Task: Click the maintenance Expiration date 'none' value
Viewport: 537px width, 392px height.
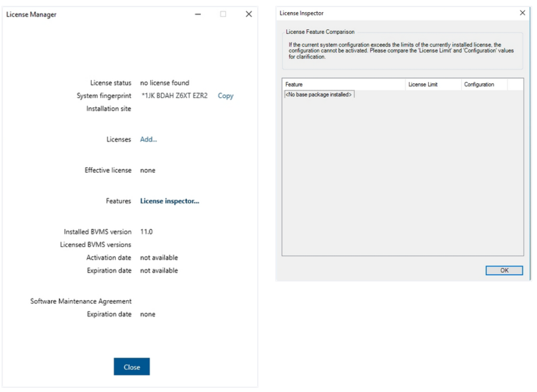Action: coord(148,314)
